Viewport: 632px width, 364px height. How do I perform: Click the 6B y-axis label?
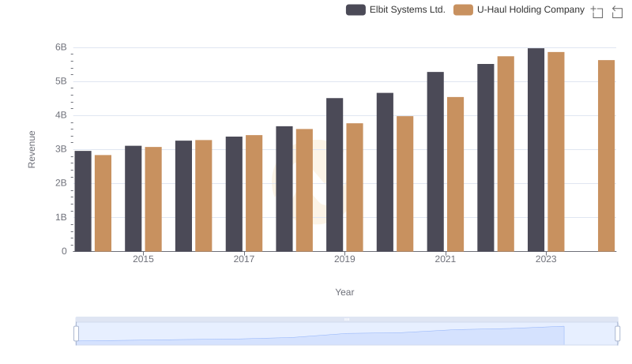click(x=61, y=47)
